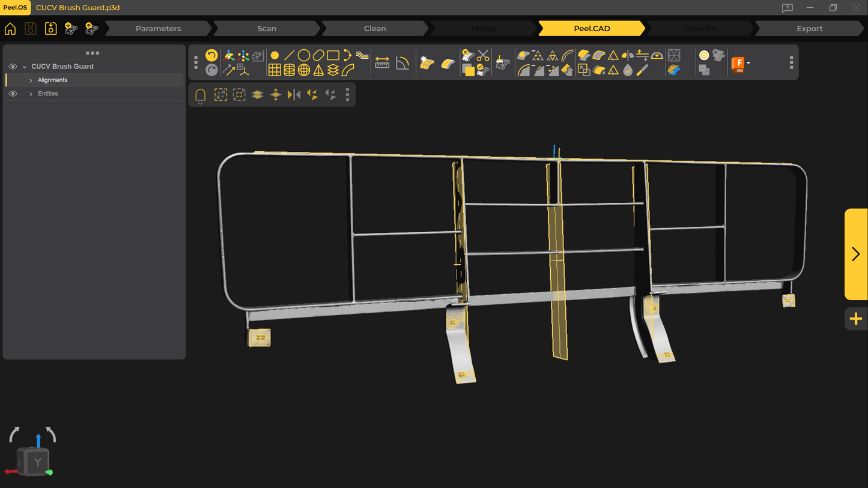
Task: Collapse the CUCV Brush Guard node
Action: coord(25,67)
